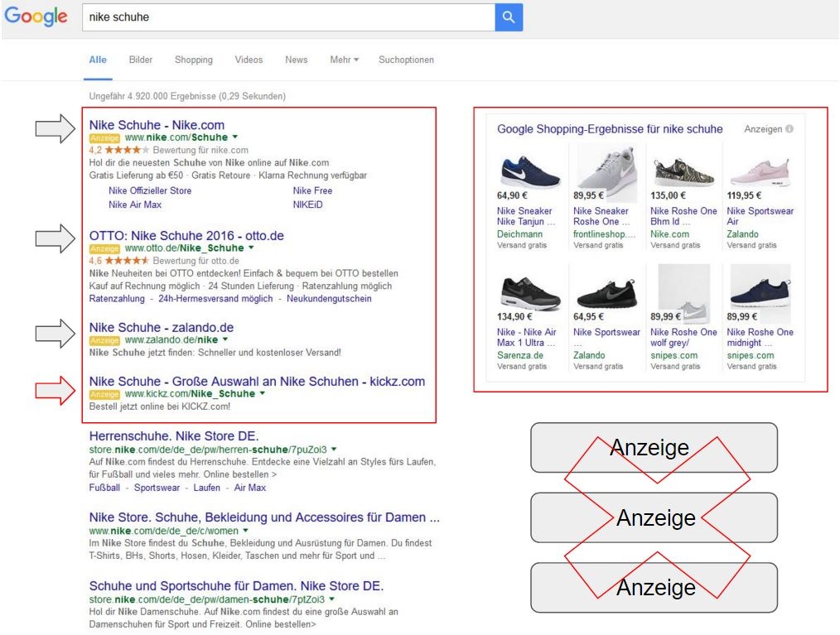This screenshot has width=840, height=635.
Task: Open the kickz.com Nike Schuhe ad
Action: (257, 381)
